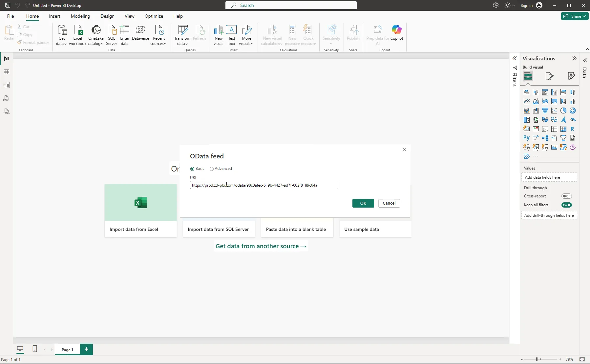Open the View ribbon tab
Image resolution: width=590 pixels, height=364 pixels.
click(129, 16)
